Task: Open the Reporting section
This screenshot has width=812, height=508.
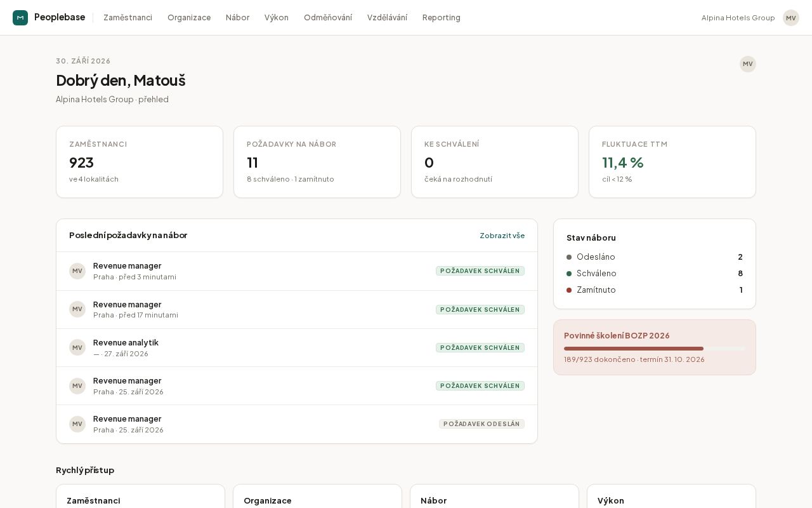Action: pyautogui.click(x=442, y=18)
